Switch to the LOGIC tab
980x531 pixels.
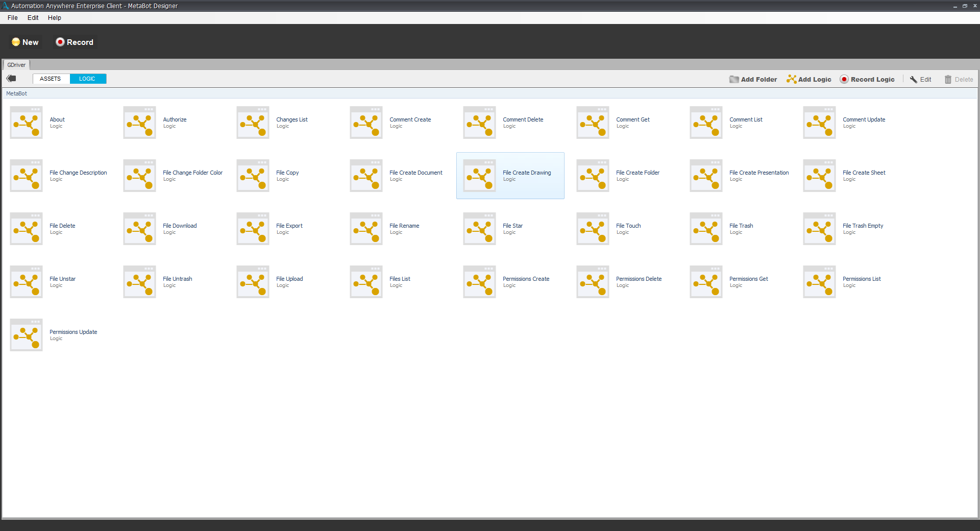click(88, 79)
